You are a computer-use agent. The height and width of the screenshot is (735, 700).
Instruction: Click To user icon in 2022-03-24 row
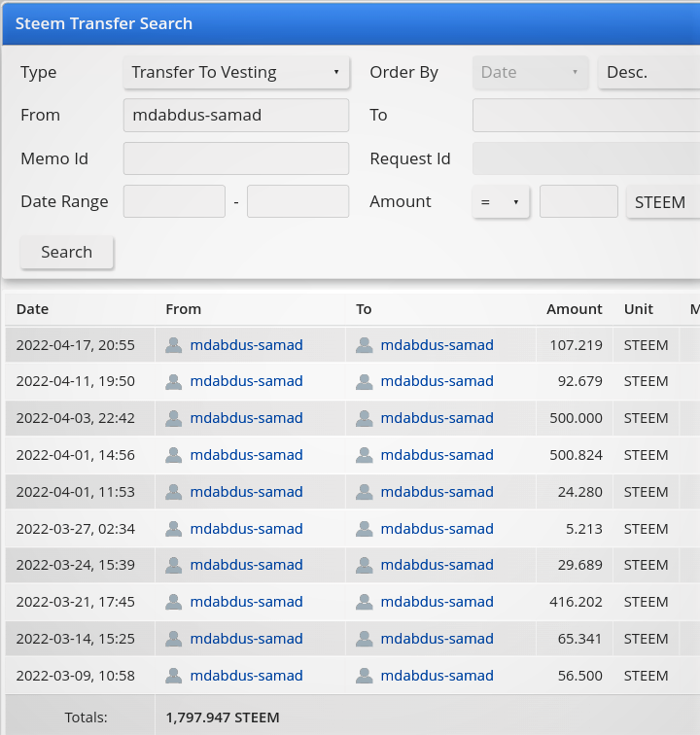365,565
